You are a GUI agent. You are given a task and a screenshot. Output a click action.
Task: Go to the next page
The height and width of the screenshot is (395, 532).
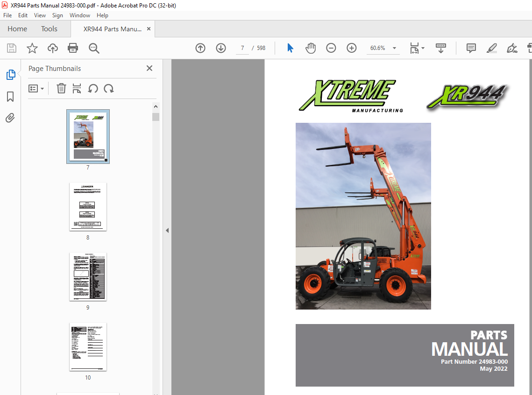pyautogui.click(x=221, y=48)
